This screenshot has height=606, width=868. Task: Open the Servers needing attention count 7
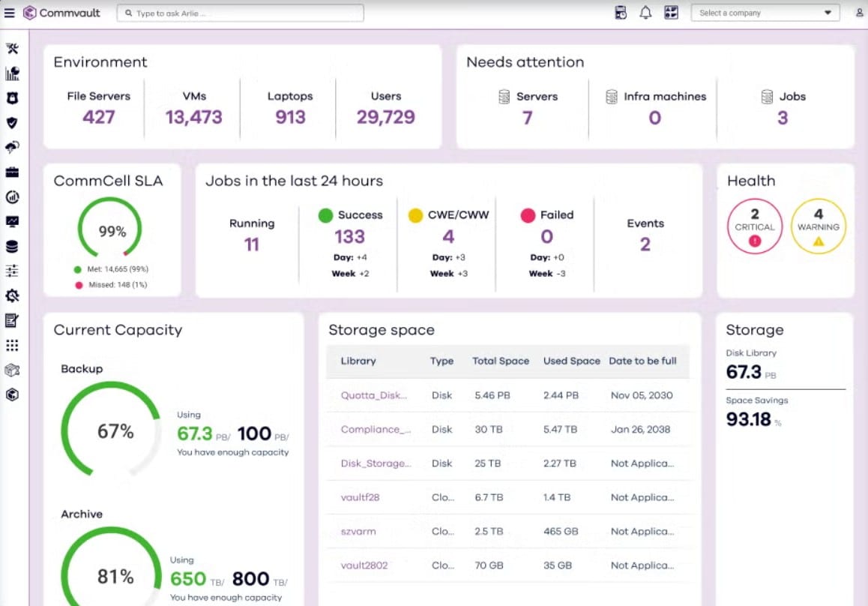point(528,118)
